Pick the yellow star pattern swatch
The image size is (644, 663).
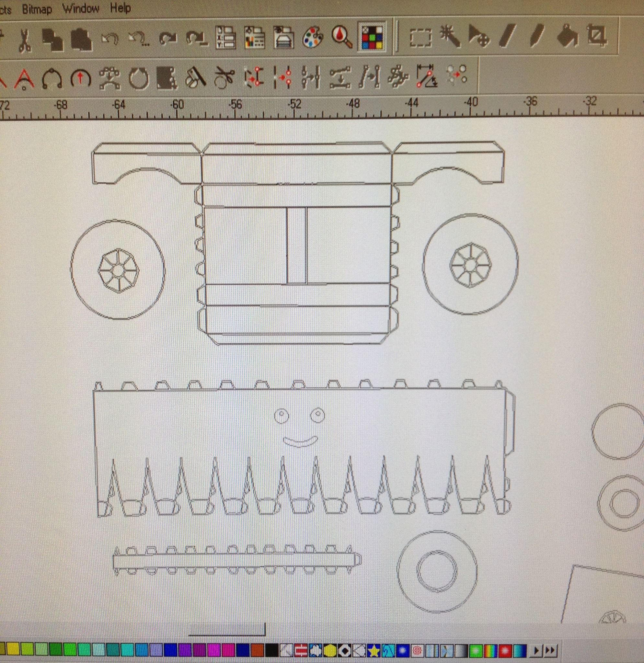coord(373,650)
